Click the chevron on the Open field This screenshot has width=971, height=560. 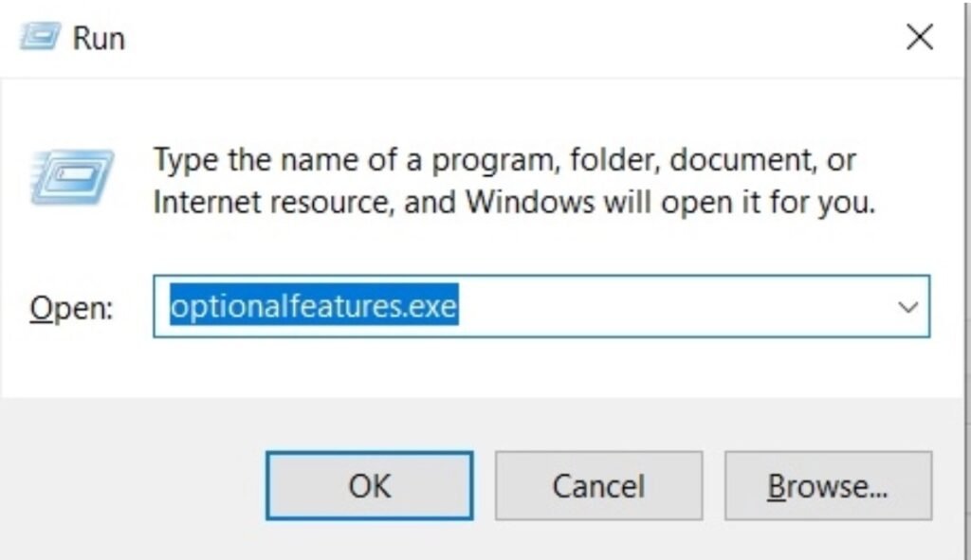(907, 306)
